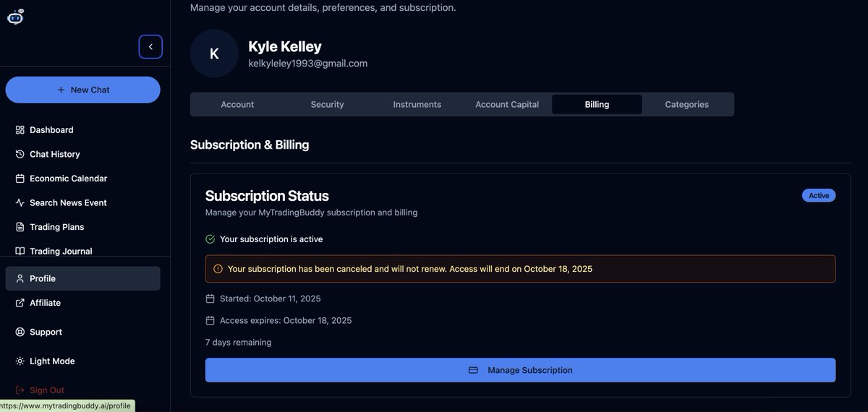
Task: Select Profile in the sidebar
Action: tap(83, 278)
